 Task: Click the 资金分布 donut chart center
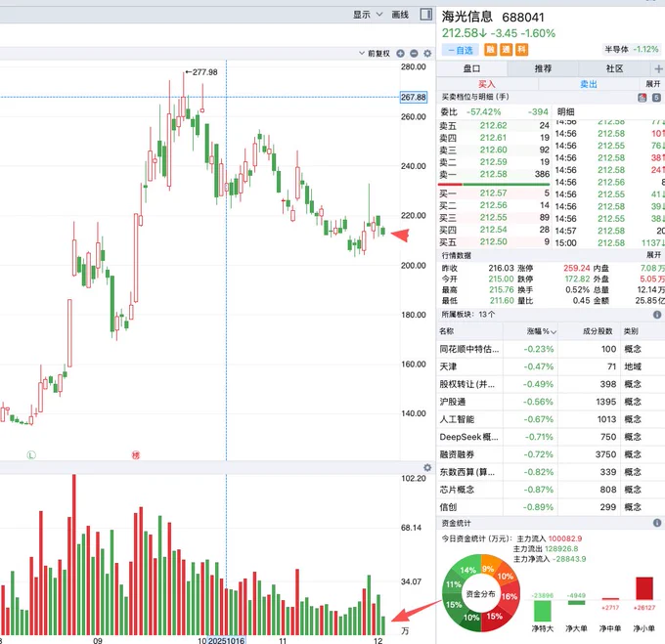coord(480,594)
